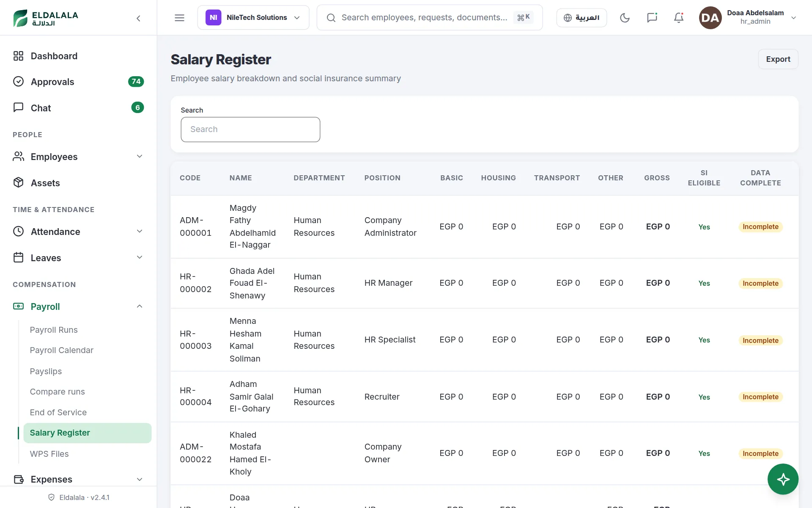
Task: Click the DA user avatar
Action: [710, 18]
